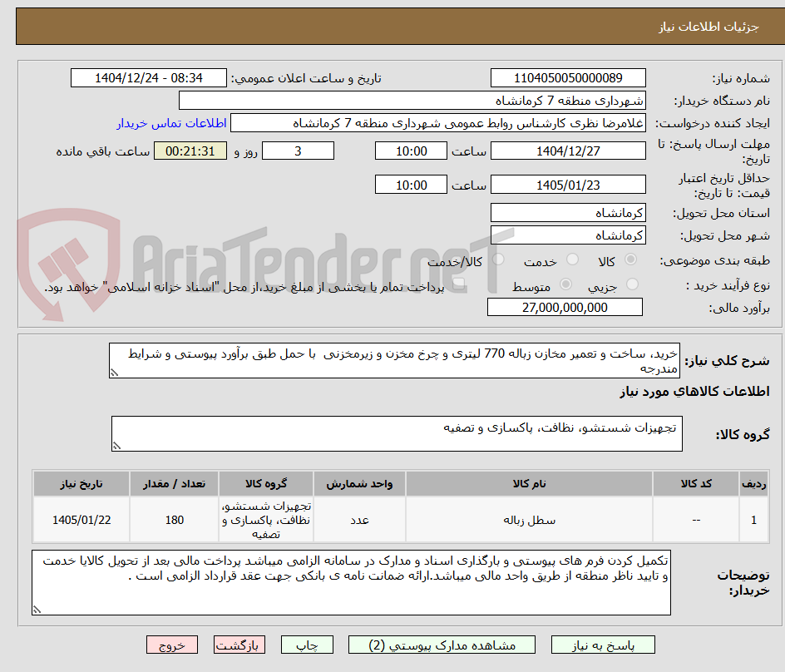
Task: Click the quantity cell 180
Action: 175,520
